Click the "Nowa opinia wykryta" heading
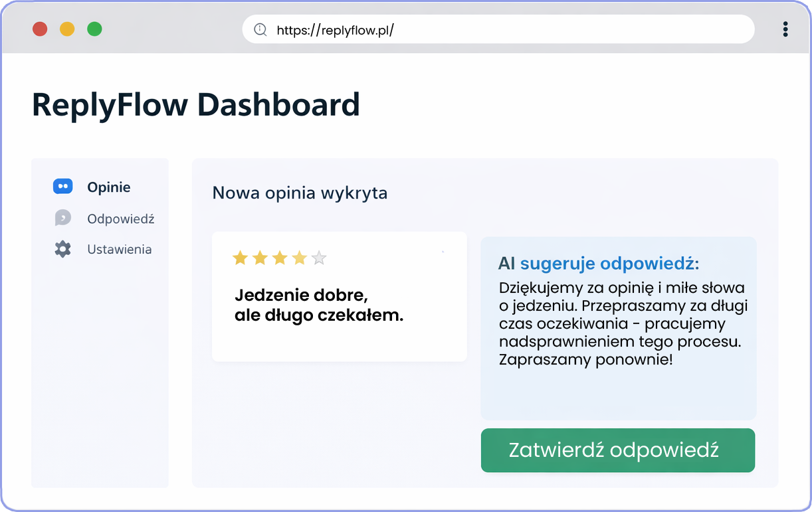812x512 pixels. 300,193
